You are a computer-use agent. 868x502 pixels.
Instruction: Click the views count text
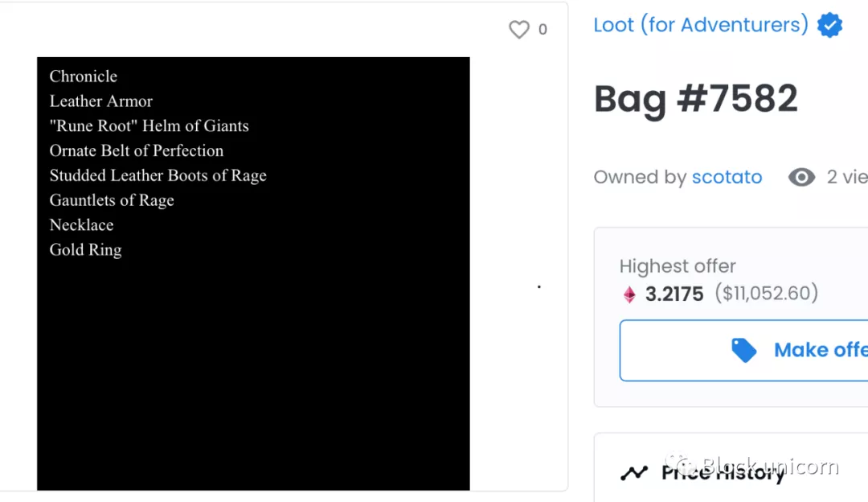(x=846, y=177)
